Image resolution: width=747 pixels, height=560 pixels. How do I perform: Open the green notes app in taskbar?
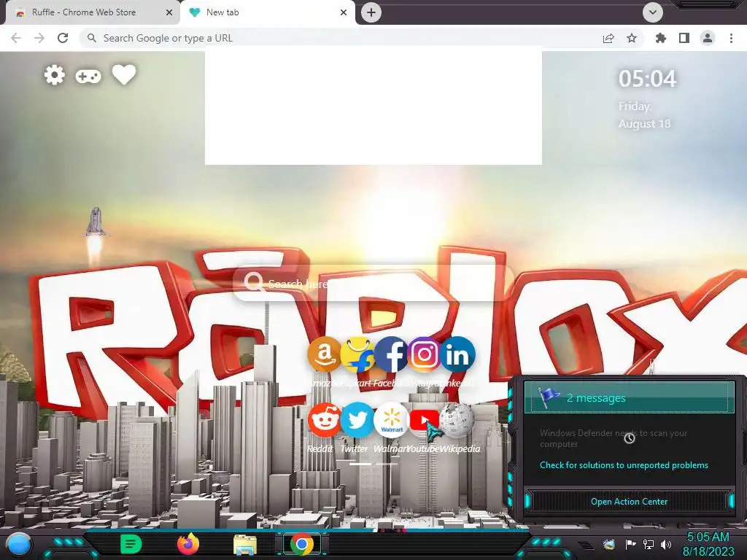(131, 544)
